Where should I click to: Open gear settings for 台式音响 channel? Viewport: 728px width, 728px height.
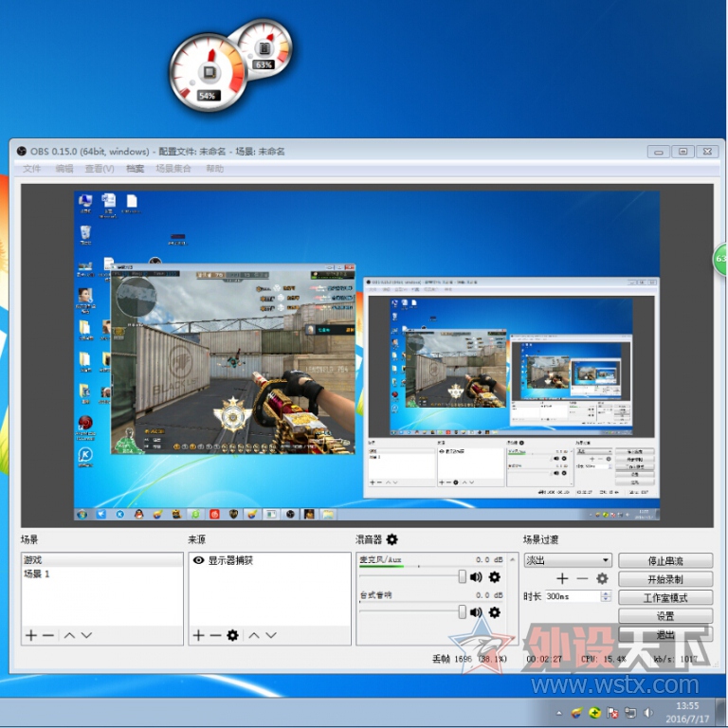[495, 612]
